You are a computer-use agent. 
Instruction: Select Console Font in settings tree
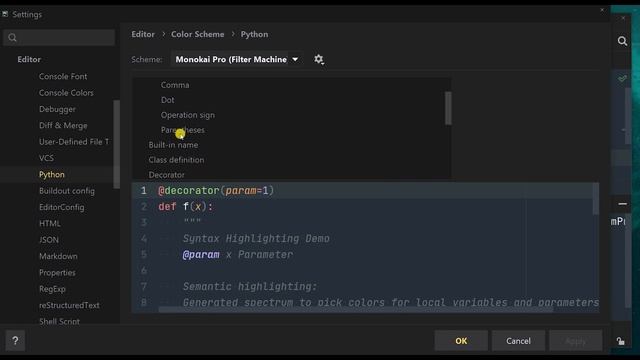(63, 76)
